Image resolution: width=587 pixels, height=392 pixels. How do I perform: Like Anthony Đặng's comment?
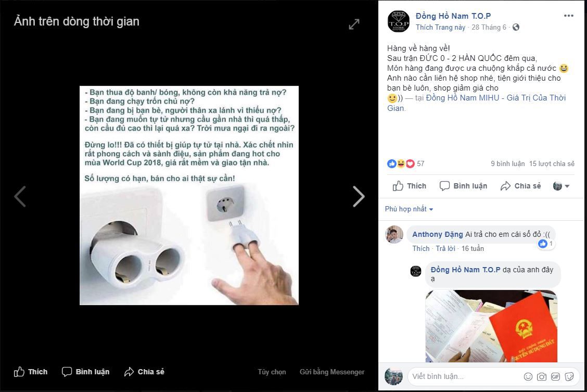[421, 249]
